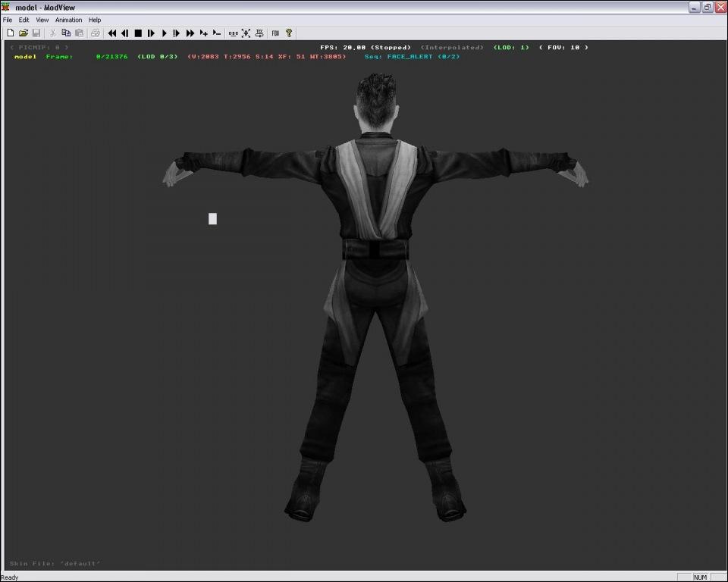Screen dimensions: 728x582
Task: Stop the animation playback
Action: tap(138, 33)
